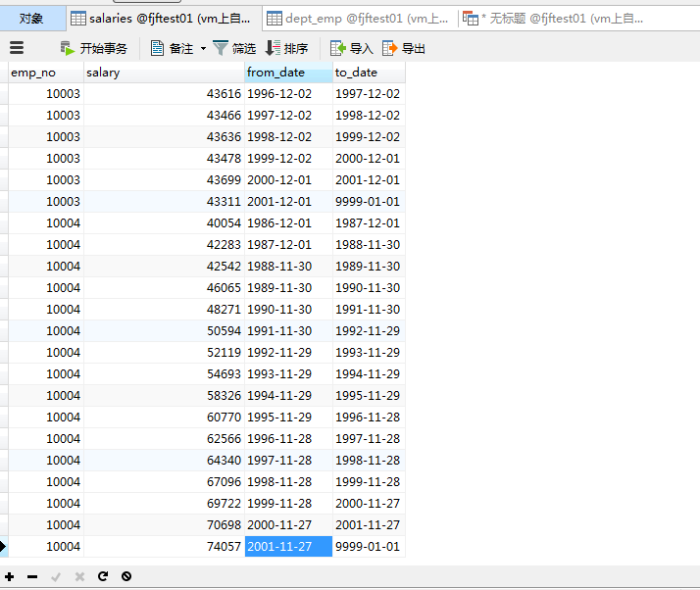
Task: Select salary cell 43466
Action: (x=164, y=115)
